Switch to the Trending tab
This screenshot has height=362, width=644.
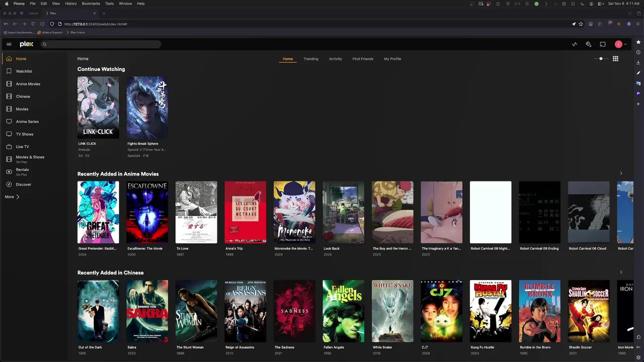(310, 59)
